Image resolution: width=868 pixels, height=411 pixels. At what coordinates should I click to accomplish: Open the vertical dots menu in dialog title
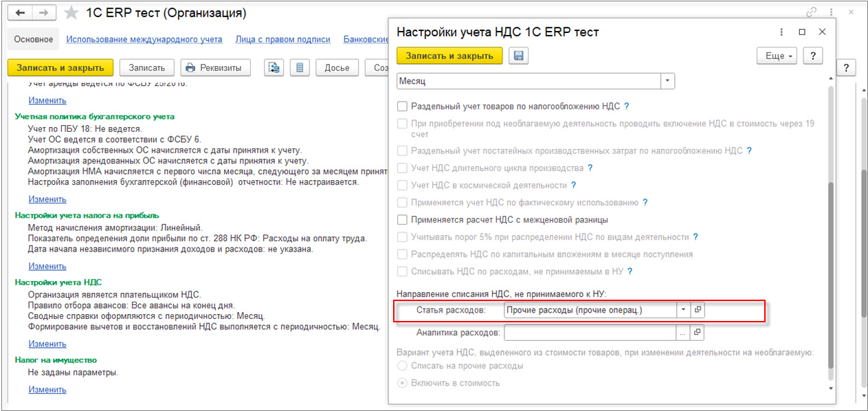point(781,32)
